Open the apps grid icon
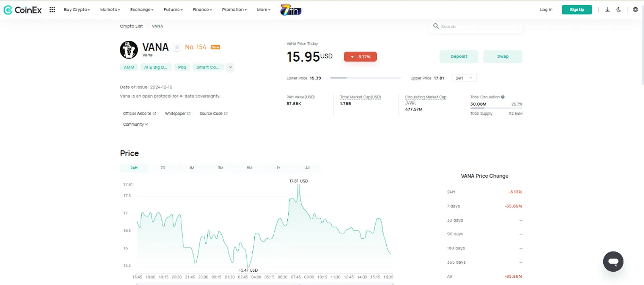The width and height of the screenshot is (644, 285). coord(52,10)
